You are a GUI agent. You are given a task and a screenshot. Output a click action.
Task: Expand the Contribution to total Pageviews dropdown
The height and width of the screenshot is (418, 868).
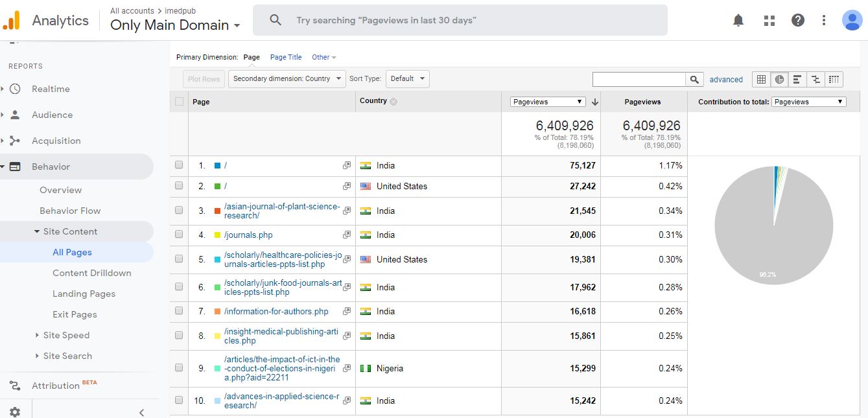click(x=808, y=102)
